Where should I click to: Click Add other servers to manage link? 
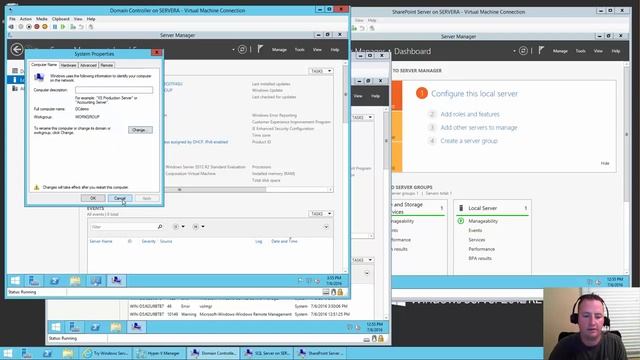[479, 128]
